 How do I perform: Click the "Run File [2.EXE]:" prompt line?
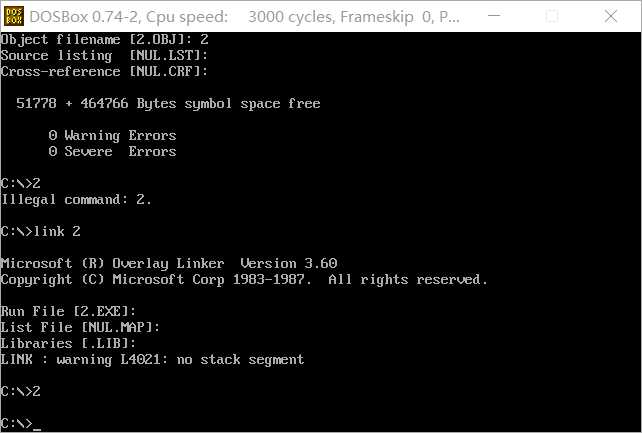click(x=68, y=311)
